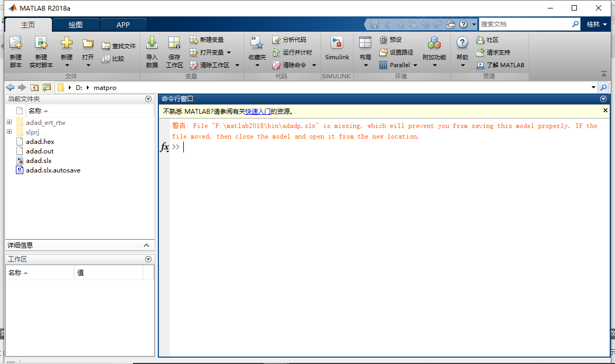The height and width of the screenshot is (364, 615).
Task: Click Find Files (查找文件)
Action: coord(119,46)
